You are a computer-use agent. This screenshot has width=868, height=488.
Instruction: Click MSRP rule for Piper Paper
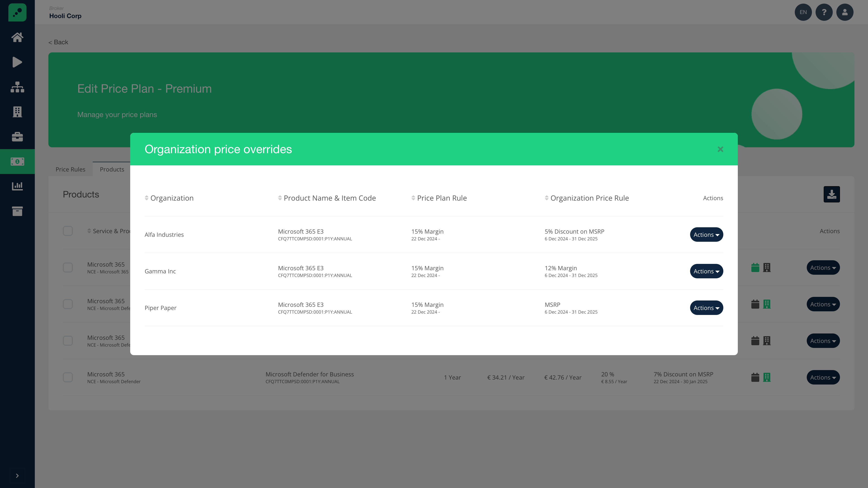tap(552, 305)
